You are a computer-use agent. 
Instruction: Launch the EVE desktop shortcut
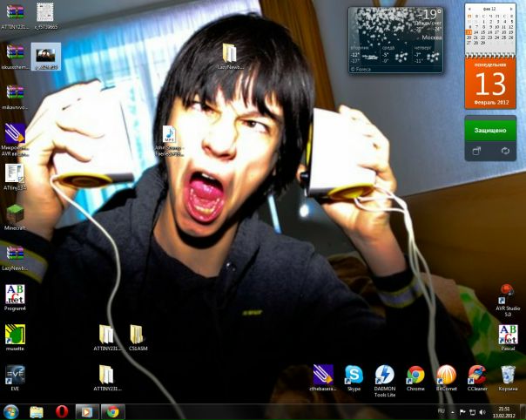coord(15,375)
